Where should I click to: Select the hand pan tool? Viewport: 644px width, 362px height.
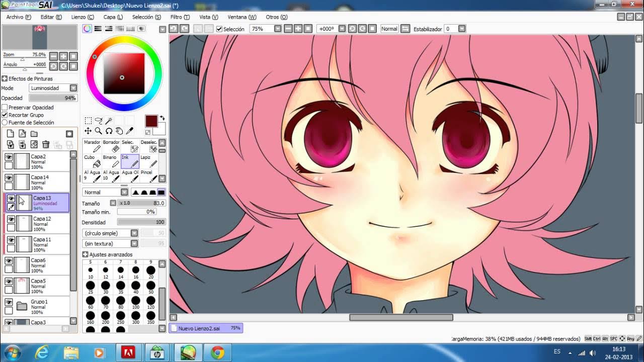pyautogui.click(x=119, y=131)
